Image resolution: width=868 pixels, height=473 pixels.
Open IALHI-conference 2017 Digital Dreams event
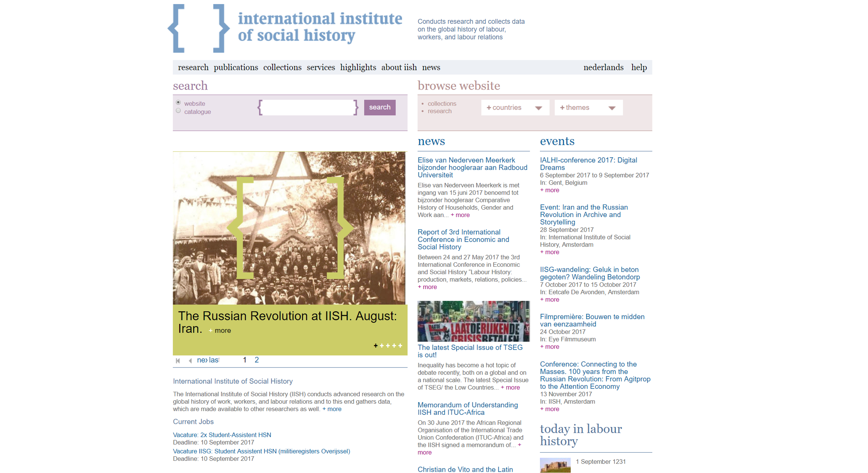589,164
